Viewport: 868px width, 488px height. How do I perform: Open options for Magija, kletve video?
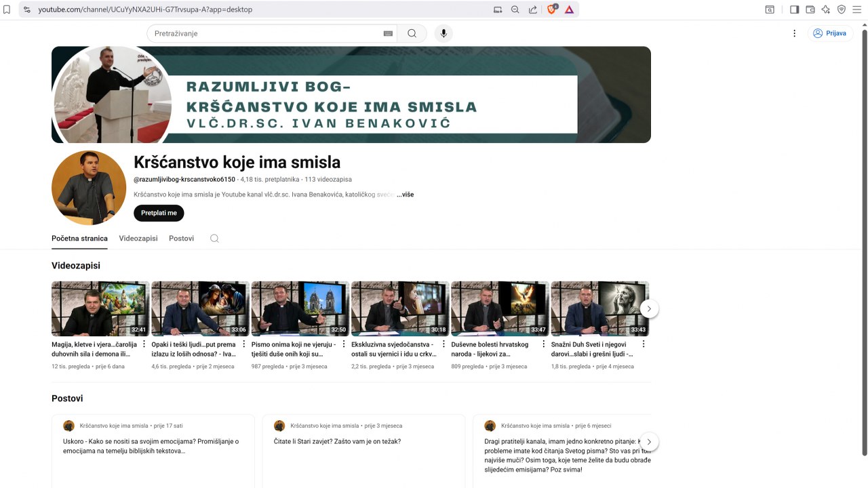click(x=144, y=344)
